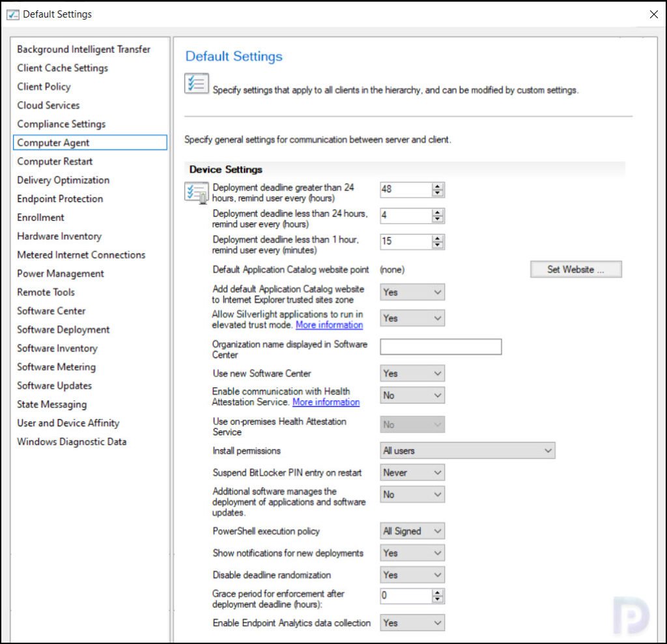Select Windows Diagnostic Data category

pyautogui.click(x=72, y=442)
